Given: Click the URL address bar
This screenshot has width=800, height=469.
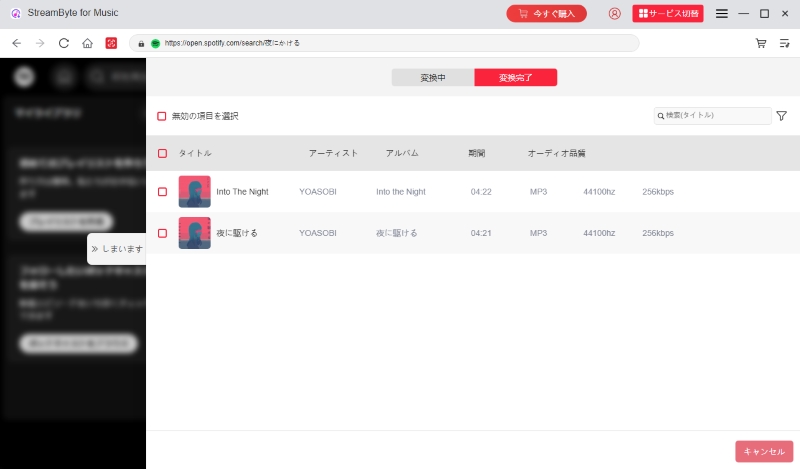Looking at the screenshot, I should tap(384, 43).
